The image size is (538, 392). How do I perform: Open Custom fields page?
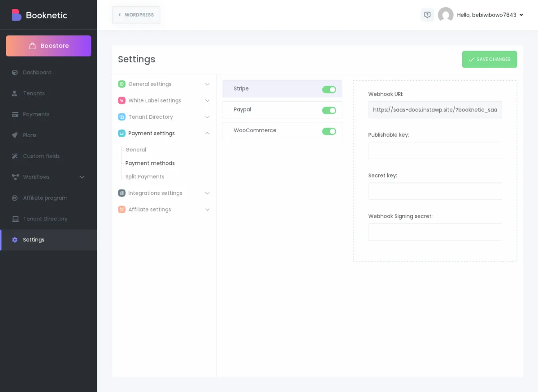(48, 156)
